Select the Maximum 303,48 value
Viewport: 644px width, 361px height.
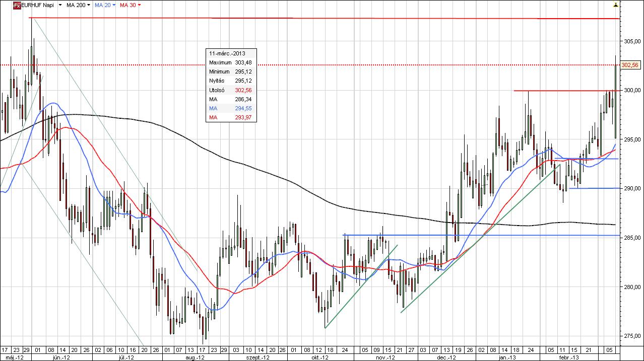243,62
